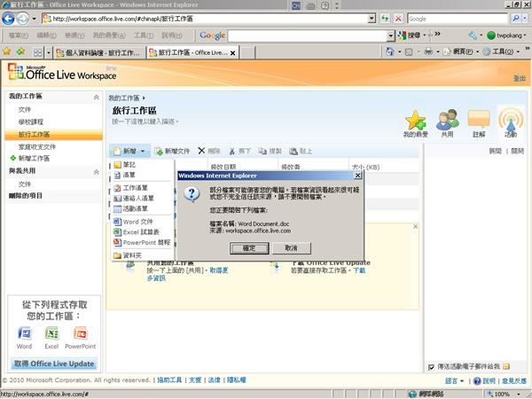This screenshot has height=399, width=532.
Task: Click the Help 說明 question icon
Action: pos(477,381)
